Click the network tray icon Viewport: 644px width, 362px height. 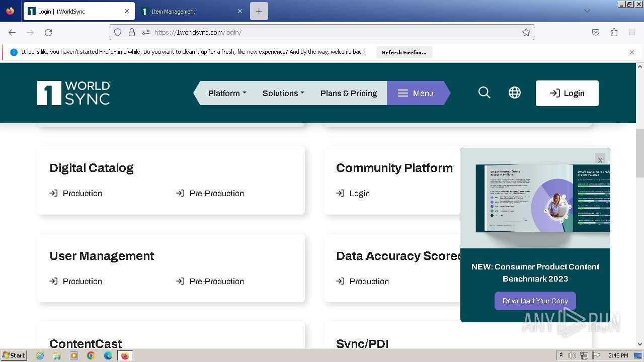click(584, 355)
